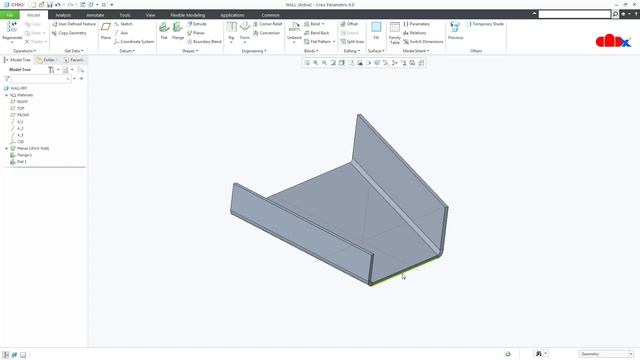
Task: Switch to the Analysis tab
Action: 63,15
